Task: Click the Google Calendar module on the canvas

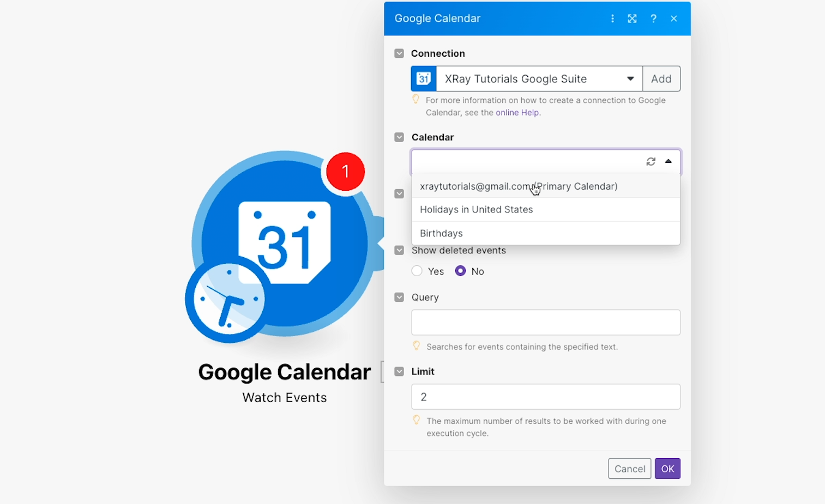Action: [285, 244]
